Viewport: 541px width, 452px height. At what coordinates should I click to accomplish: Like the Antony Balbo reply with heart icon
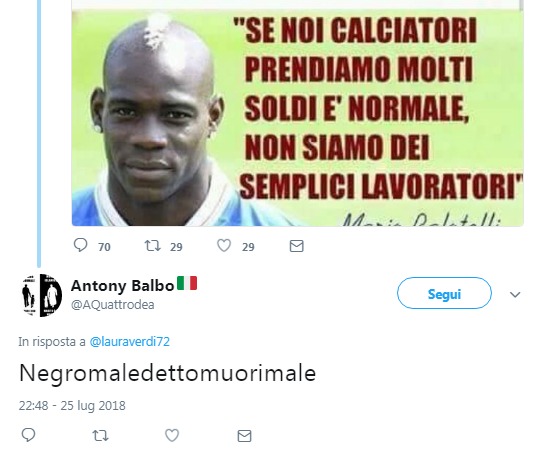point(172,435)
